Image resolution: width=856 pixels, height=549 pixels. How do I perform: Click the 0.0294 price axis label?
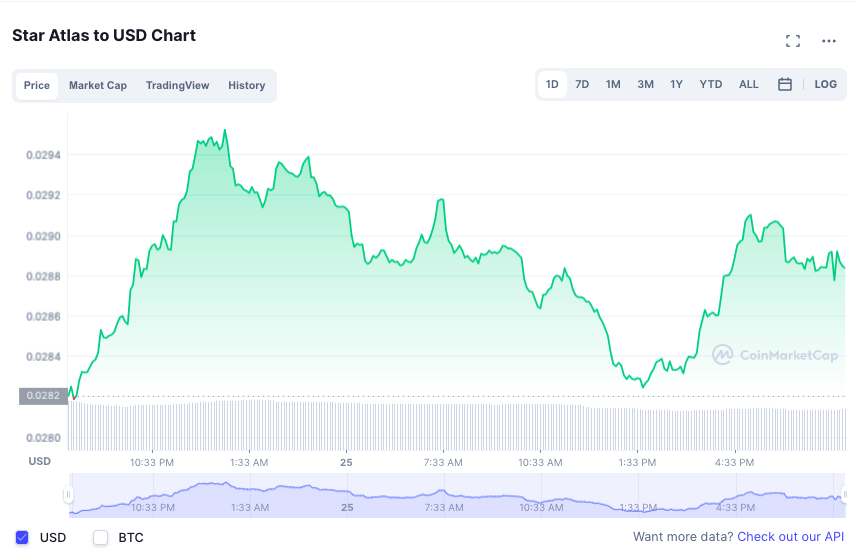[x=43, y=156]
